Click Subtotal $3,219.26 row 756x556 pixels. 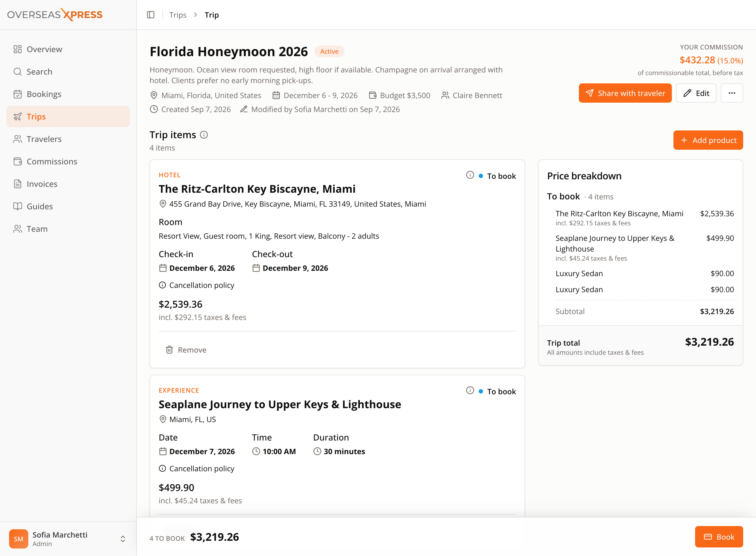pos(645,311)
